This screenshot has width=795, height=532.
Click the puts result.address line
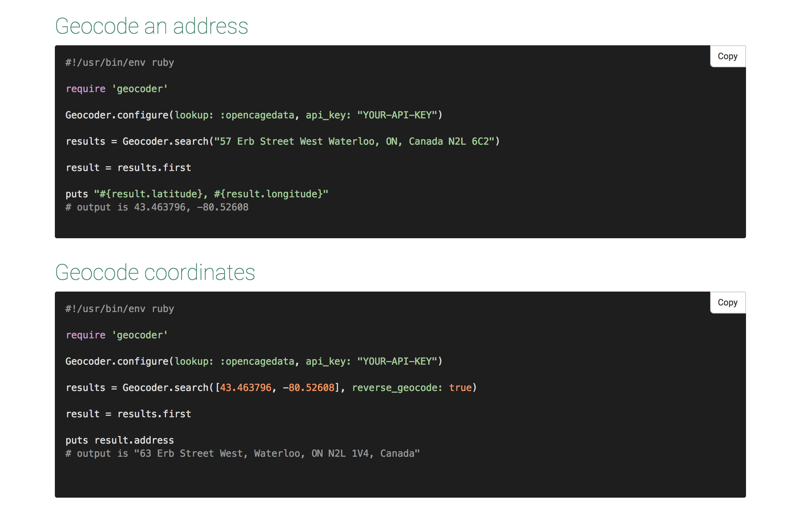tap(120, 440)
